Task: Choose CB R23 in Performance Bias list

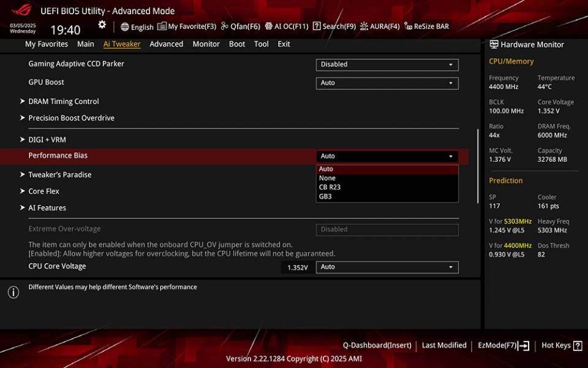Action: click(x=387, y=187)
